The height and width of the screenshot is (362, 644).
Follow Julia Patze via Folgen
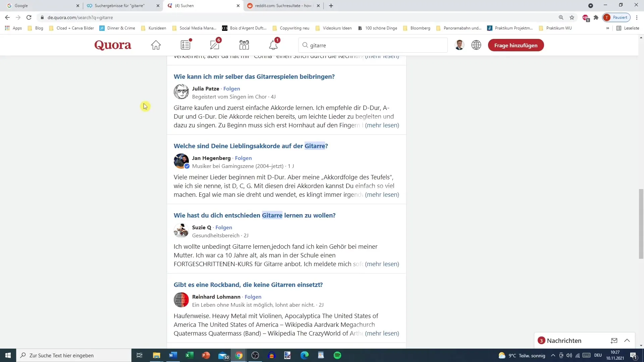[x=232, y=88]
